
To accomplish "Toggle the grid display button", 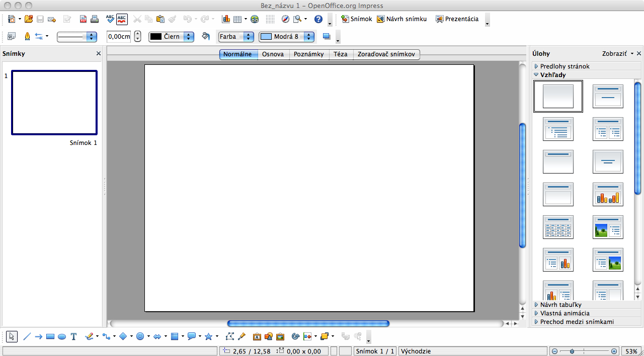I will pos(270,19).
